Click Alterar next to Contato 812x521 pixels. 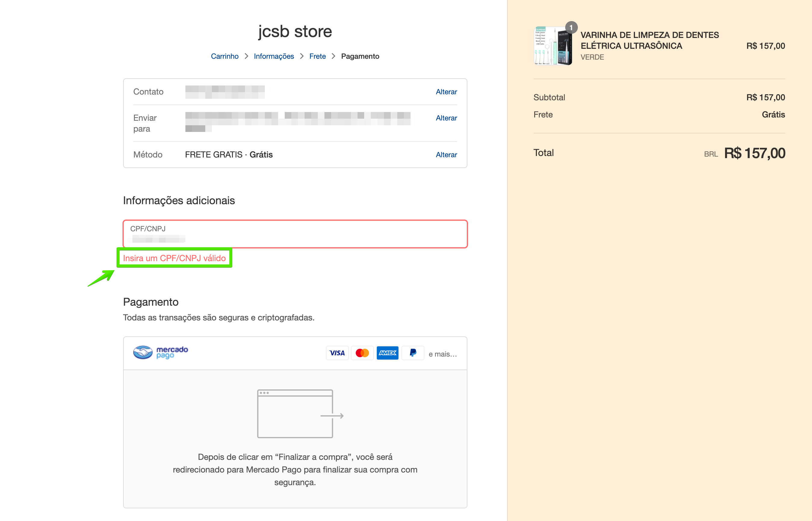click(x=446, y=92)
